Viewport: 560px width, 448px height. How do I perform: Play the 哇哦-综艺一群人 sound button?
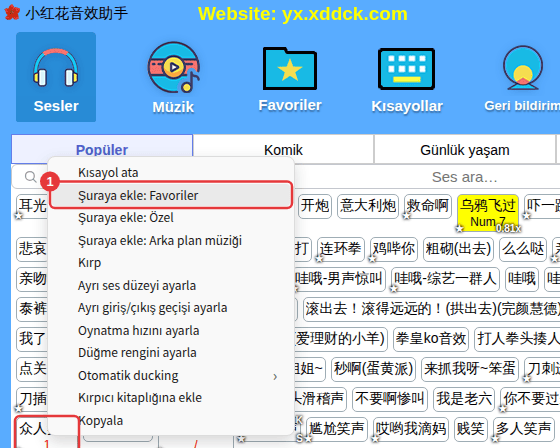(445, 279)
